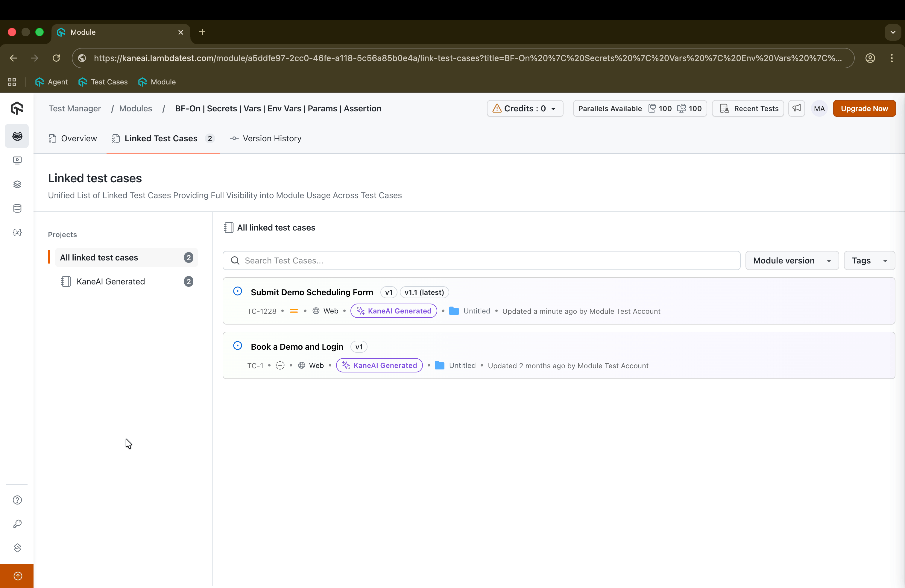The height and width of the screenshot is (588, 905).
Task: Expand the Credits : 0 dropdown
Action: point(525,108)
